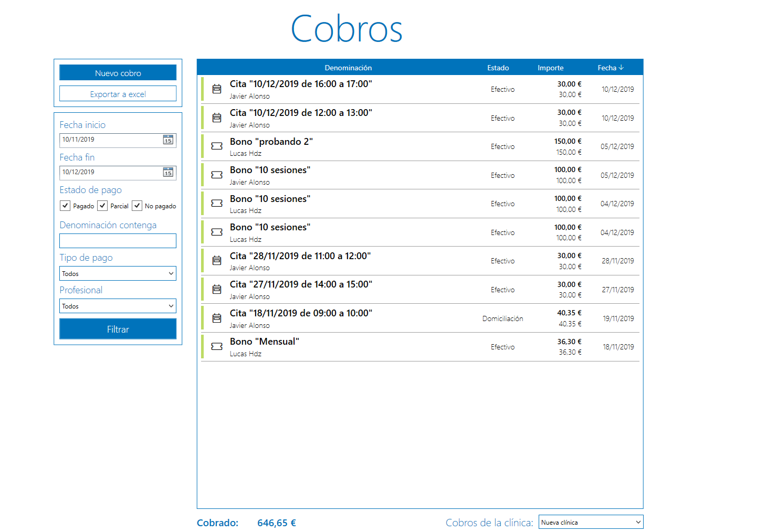Click the sort arrow on the Fecha column
The width and height of the screenshot is (777, 532).
coord(621,67)
